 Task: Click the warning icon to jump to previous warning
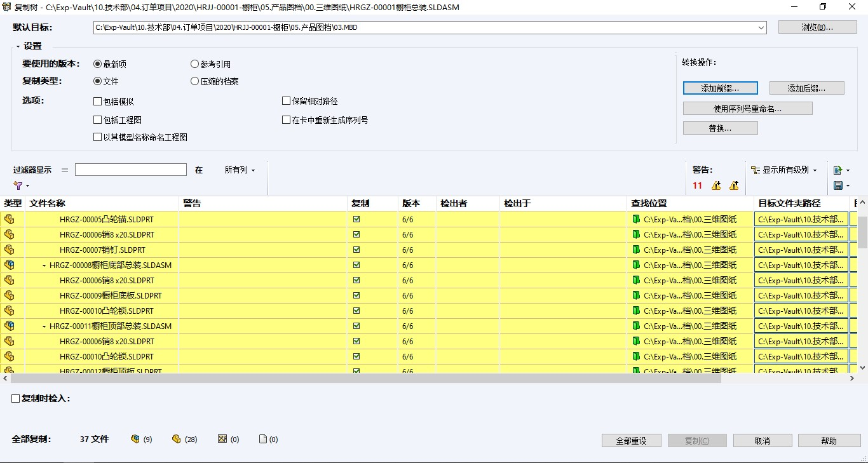733,185
